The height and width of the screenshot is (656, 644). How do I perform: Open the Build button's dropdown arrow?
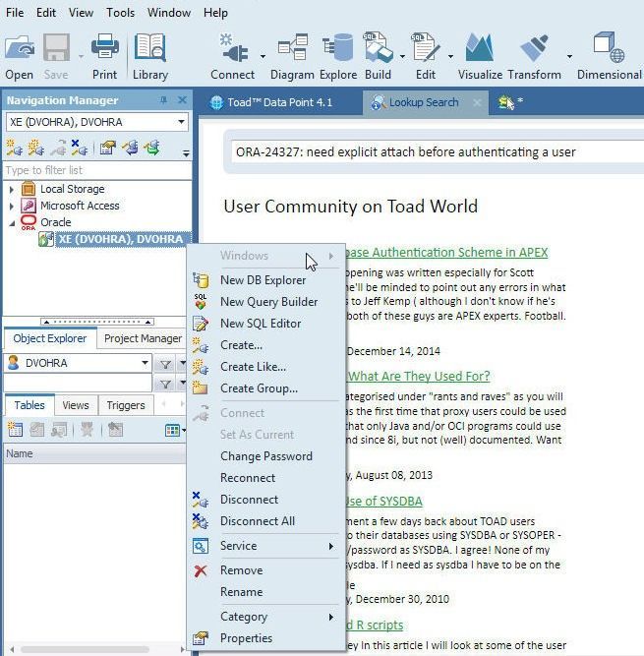[x=402, y=56]
